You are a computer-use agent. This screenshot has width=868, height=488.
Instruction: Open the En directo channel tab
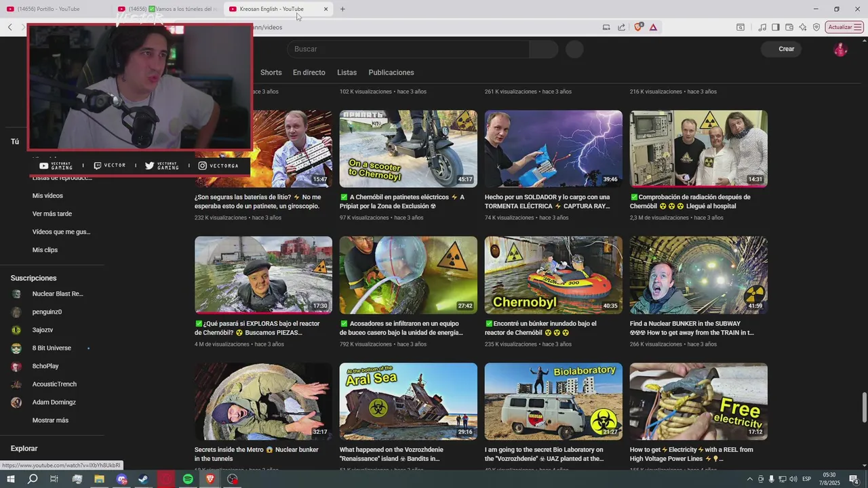[x=309, y=73]
